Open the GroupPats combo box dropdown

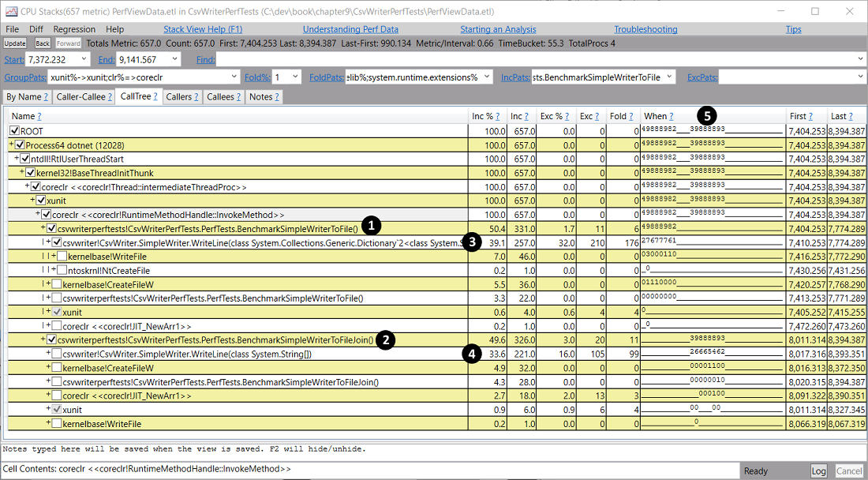(x=234, y=77)
